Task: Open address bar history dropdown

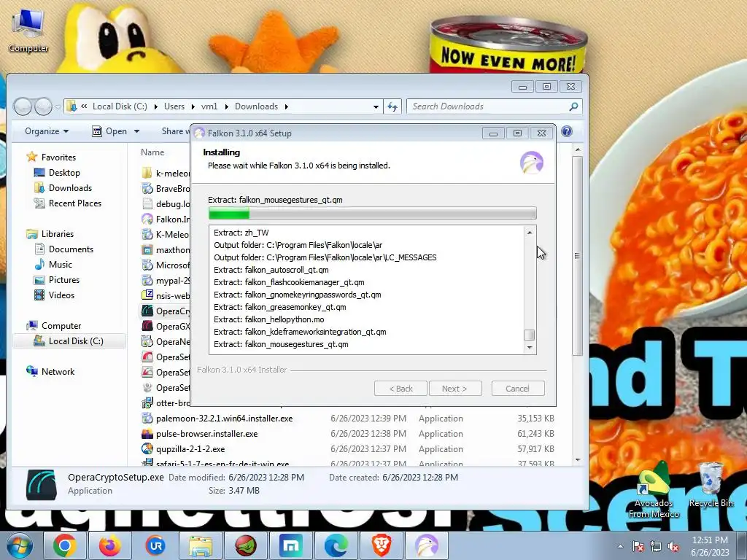Action: click(376, 106)
